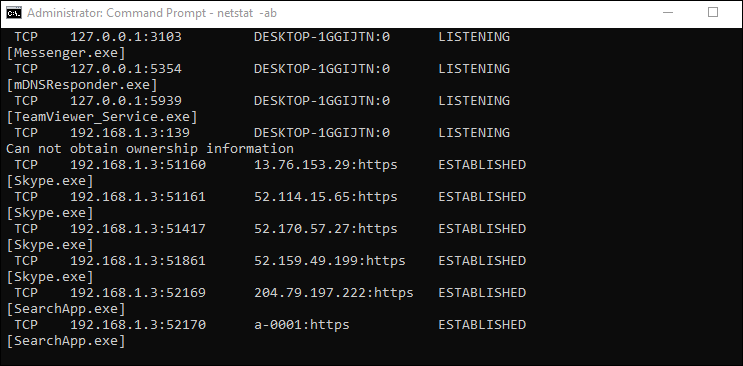Image resolution: width=743 pixels, height=366 pixels.
Task: Click [SearchApp.exe] under the 52169 connection
Action: pos(65,309)
